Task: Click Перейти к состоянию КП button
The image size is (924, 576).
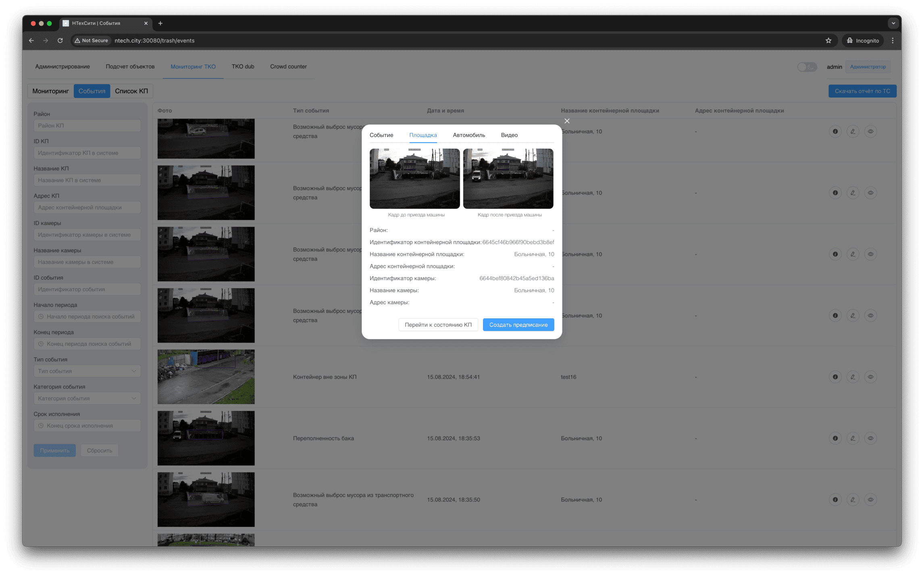Action: [x=438, y=324]
